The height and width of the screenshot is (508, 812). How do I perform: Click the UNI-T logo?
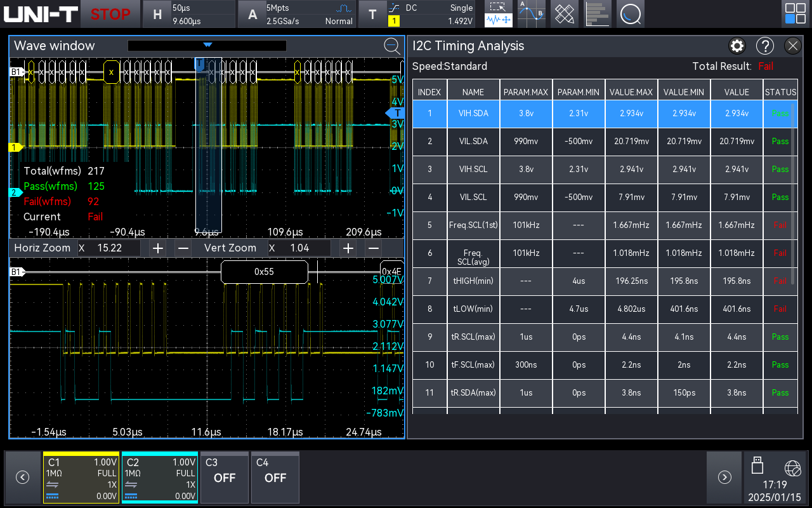coord(41,14)
